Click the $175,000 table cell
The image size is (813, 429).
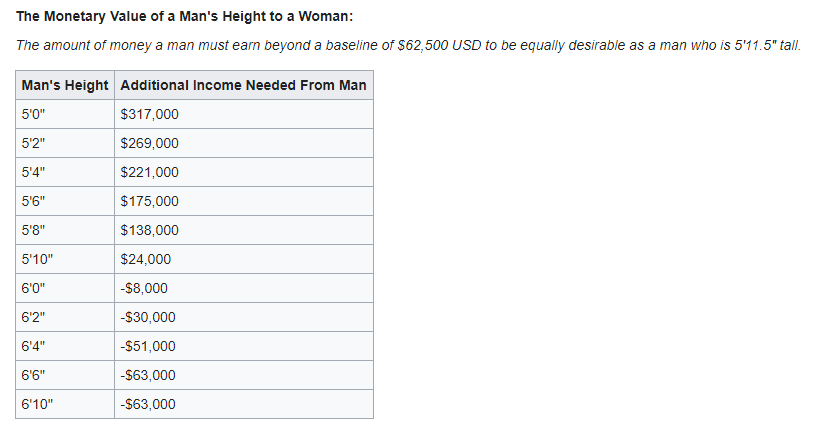[244, 201]
